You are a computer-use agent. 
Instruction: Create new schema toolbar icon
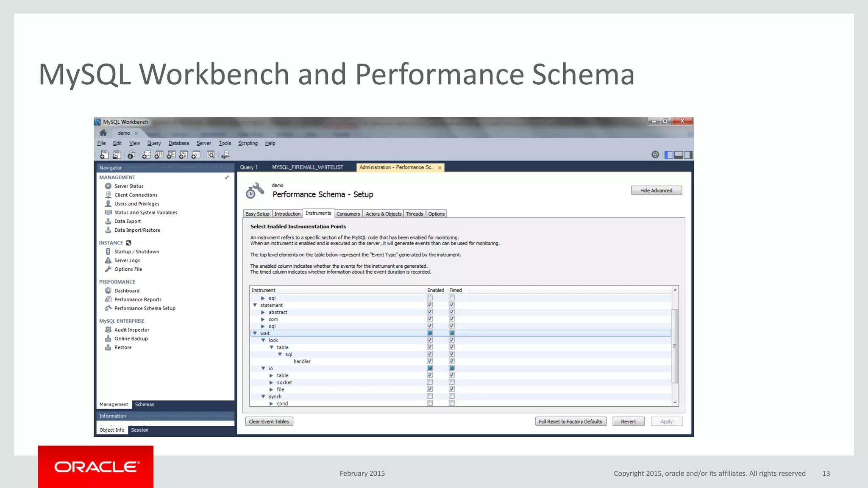tap(146, 155)
